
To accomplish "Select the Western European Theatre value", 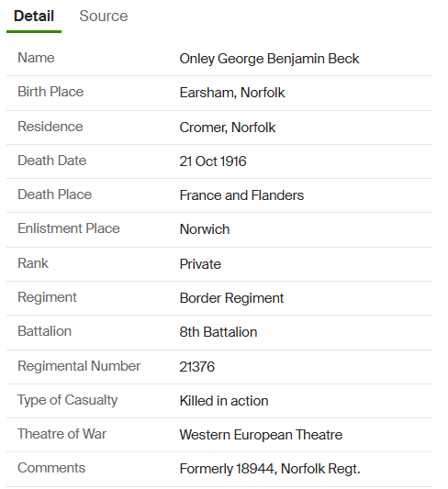I will tap(261, 435).
